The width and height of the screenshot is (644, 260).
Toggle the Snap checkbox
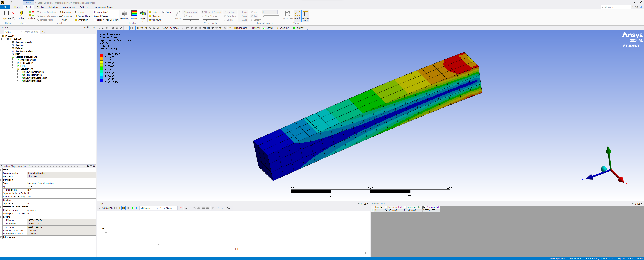pos(164,12)
